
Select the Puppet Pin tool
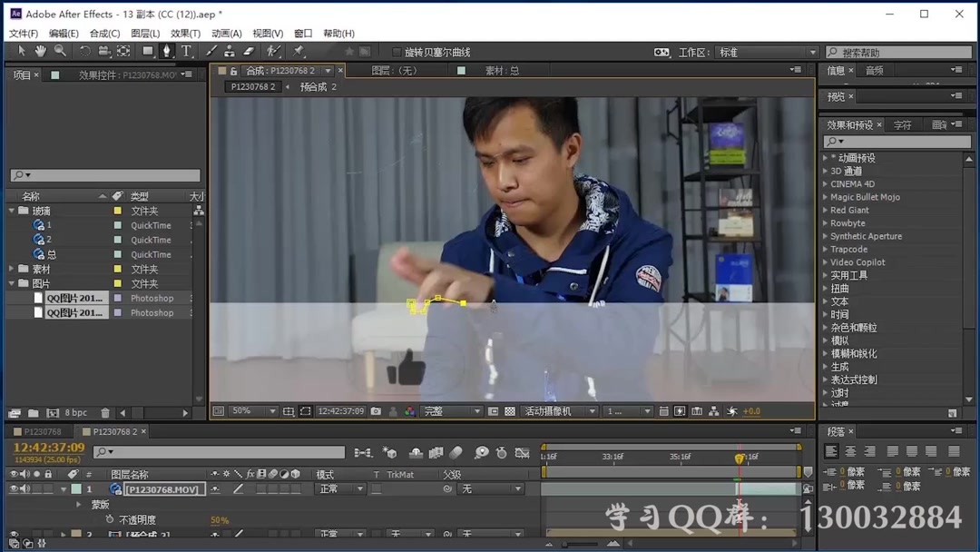click(299, 52)
